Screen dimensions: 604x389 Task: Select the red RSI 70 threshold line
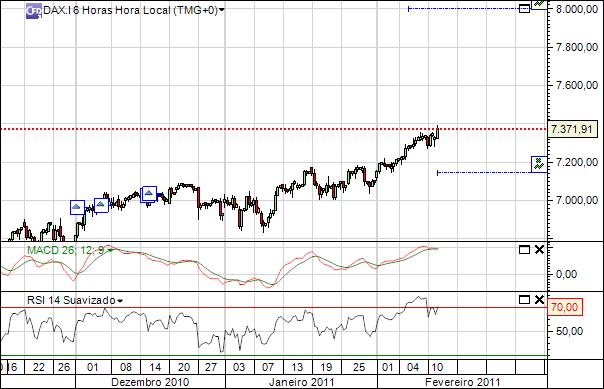(273, 307)
